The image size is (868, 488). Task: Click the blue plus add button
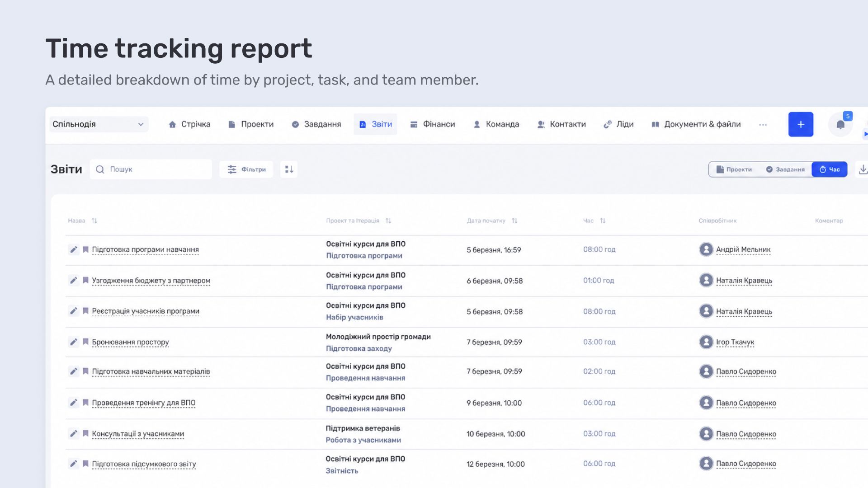coord(801,124)
